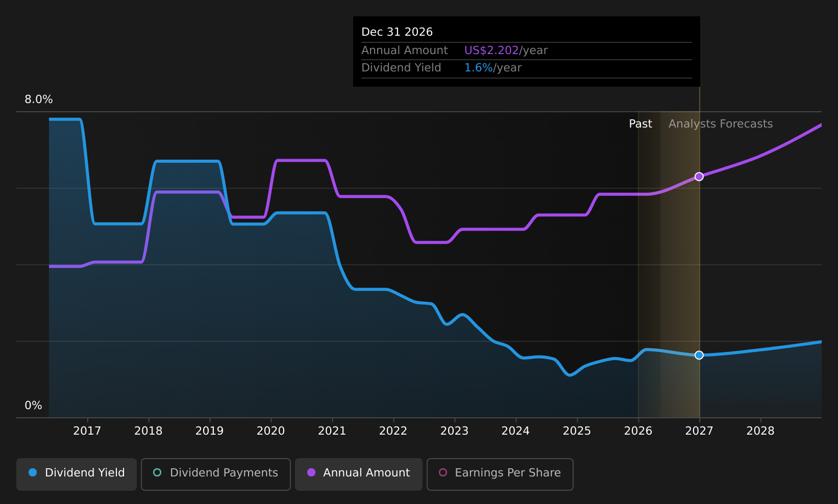Toggle the Earnings Per Share legend button
Screen dimensions: 838x504
(x=500, y=474)
